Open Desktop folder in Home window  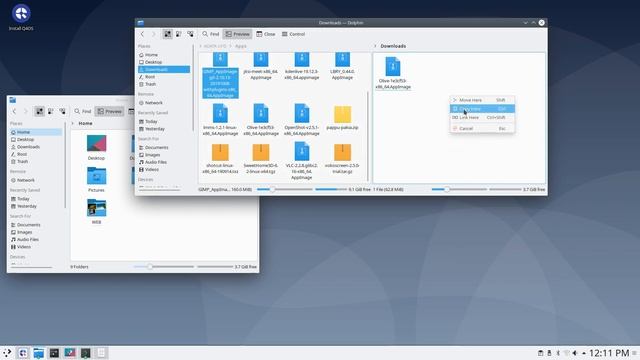[x=96, y=147]
